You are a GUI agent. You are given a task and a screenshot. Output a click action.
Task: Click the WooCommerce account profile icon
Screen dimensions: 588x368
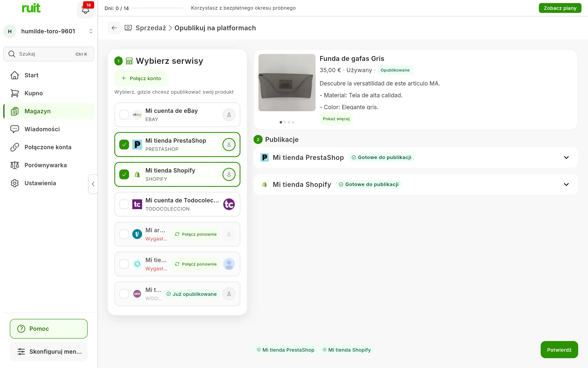click(x=229, y=294)
